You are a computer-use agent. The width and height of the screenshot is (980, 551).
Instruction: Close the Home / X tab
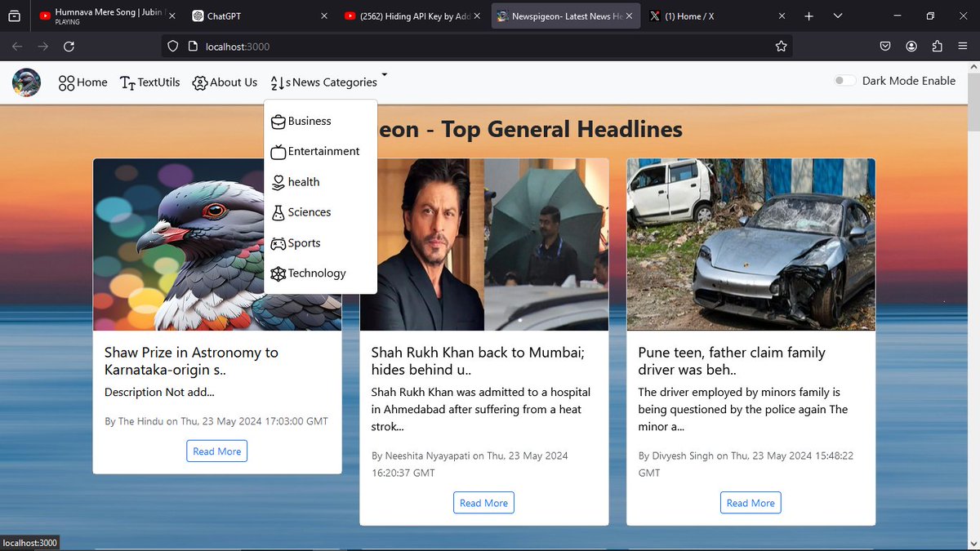point(782,16)
